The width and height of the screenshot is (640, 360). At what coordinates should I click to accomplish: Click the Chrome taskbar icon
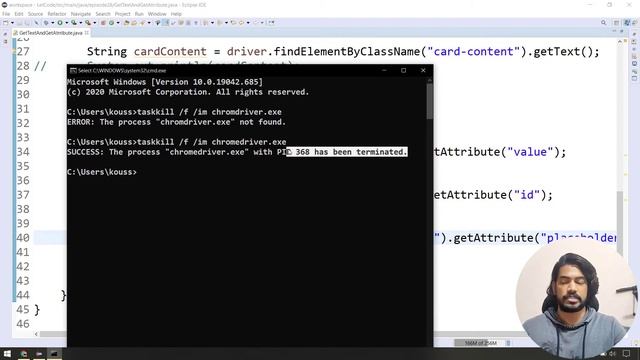24,353
